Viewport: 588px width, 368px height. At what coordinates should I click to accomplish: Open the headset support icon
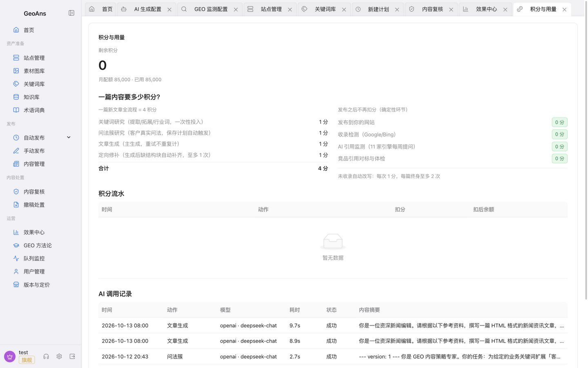pos(46,357)
